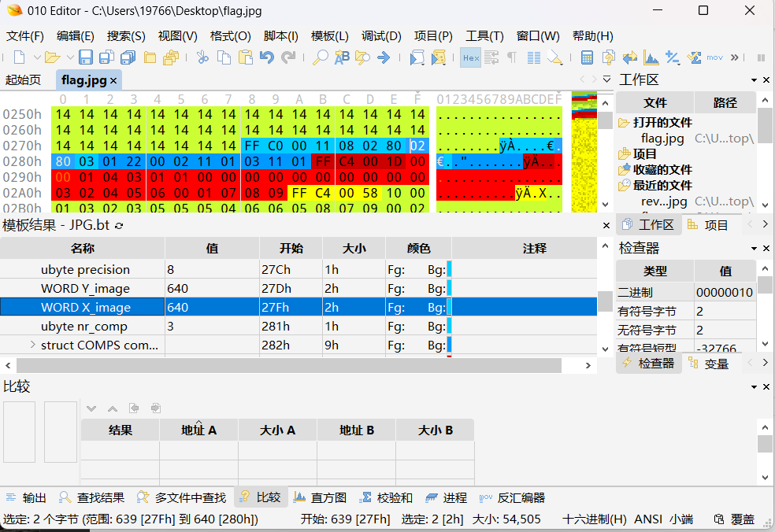Close the flag.jpg tab
775x532 pixels.
(113, 80)
